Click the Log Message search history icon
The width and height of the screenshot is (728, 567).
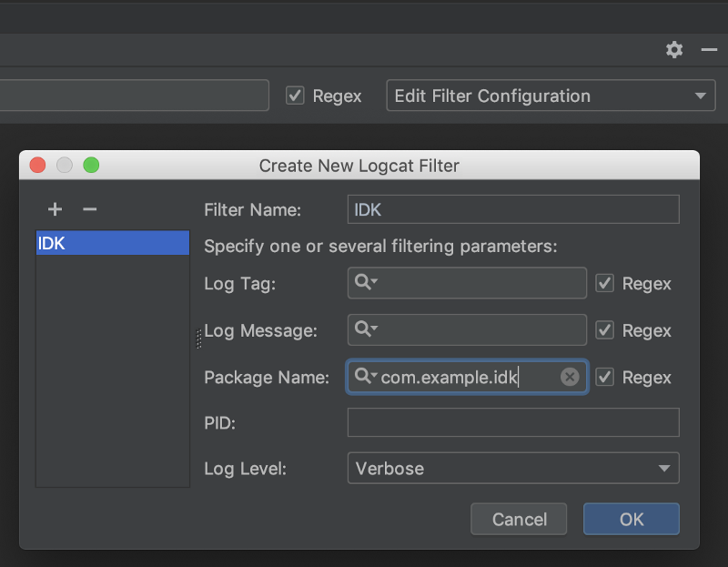(x=366, y=329)
